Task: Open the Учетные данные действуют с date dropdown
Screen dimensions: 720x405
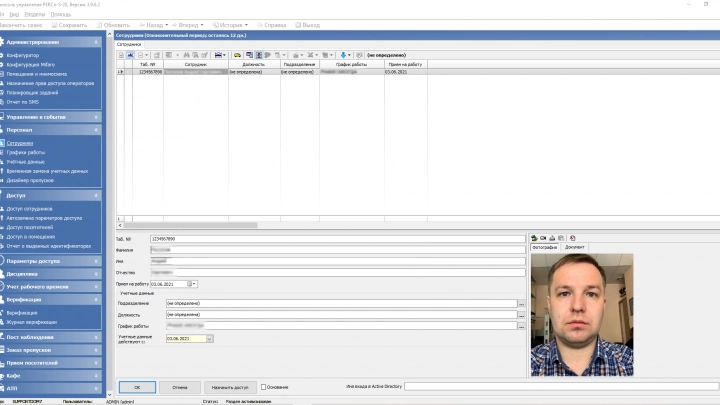Action: point(210,339)
